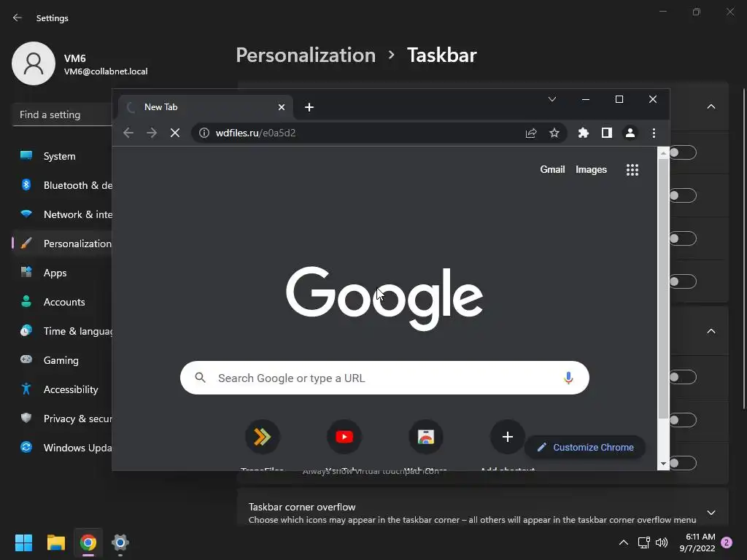The width and height of the screenshot is (747, 560).
Task: Collapse the taskbar items section in Settings
Action: coord(711,106)
